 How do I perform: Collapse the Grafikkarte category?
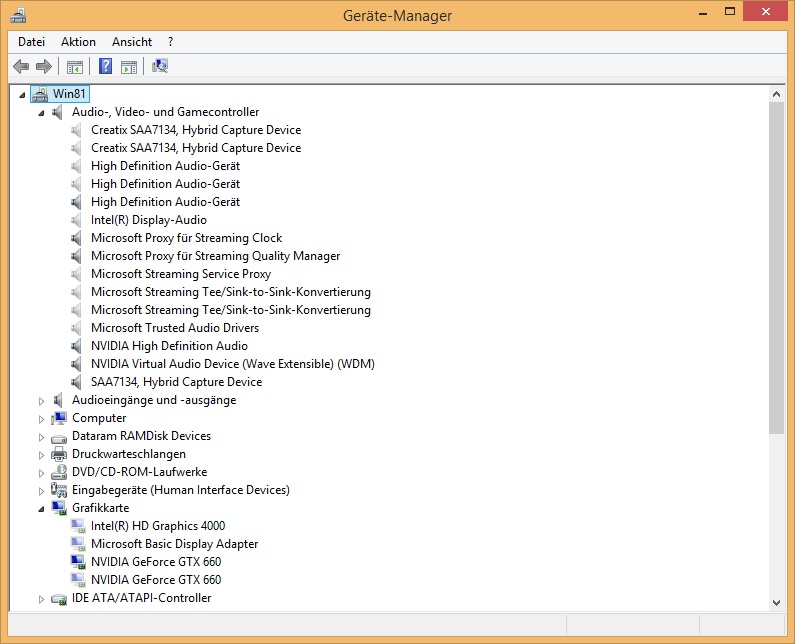click(x=41, y=509)
